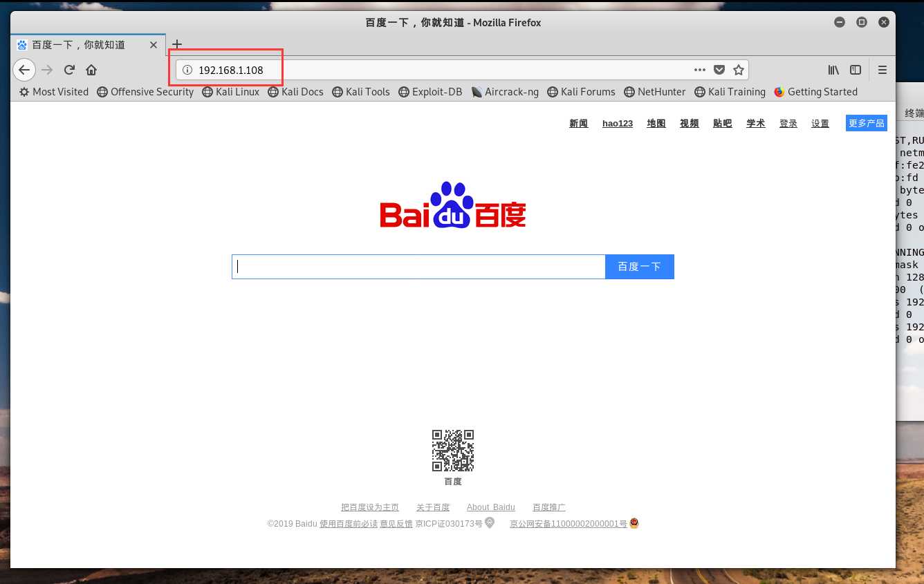Click the forward navigation arrow
This screenshot has height=584, width=924.
point(47,70)
